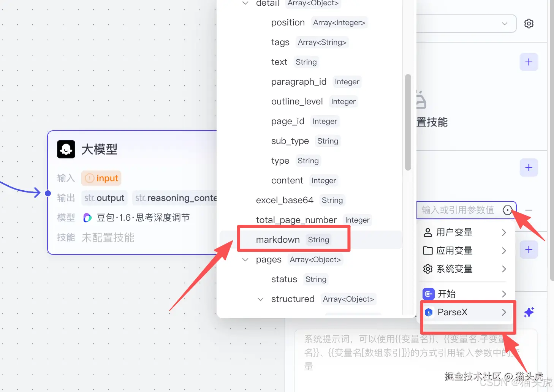Click the plus button to add a parameter
This screenshot has width=554, height=392.
pos(529,168)
